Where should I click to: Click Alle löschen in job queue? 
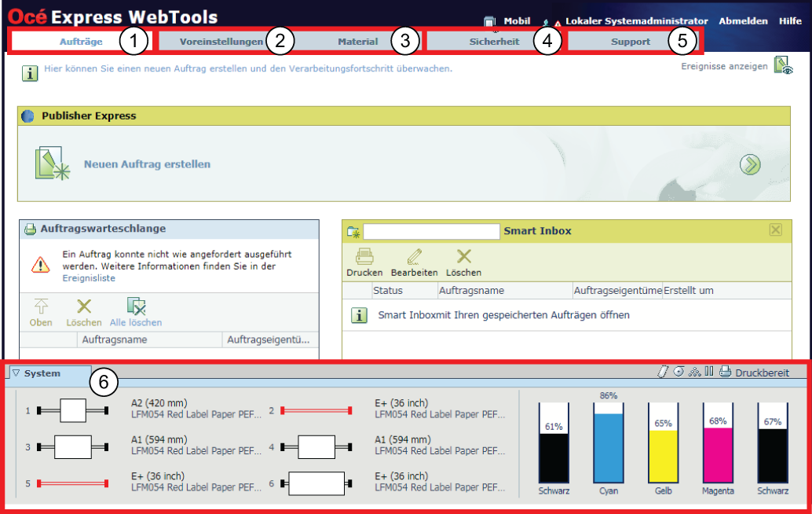[x=136, y=313]
